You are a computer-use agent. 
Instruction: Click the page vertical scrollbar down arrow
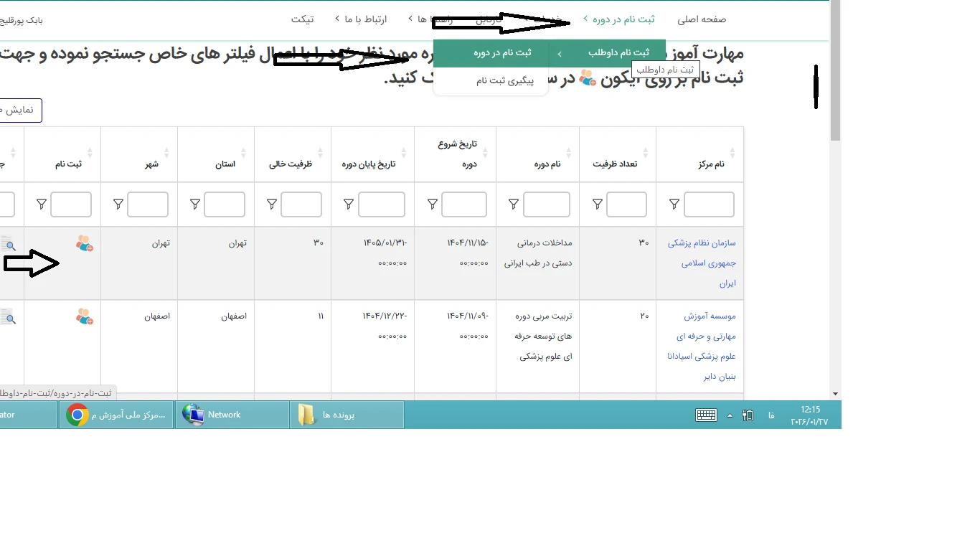tap(835, 393)
